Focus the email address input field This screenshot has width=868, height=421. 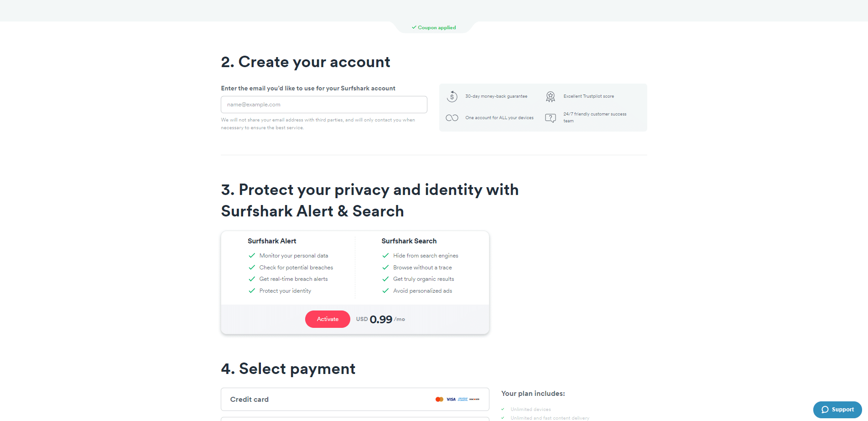point(324,105)
